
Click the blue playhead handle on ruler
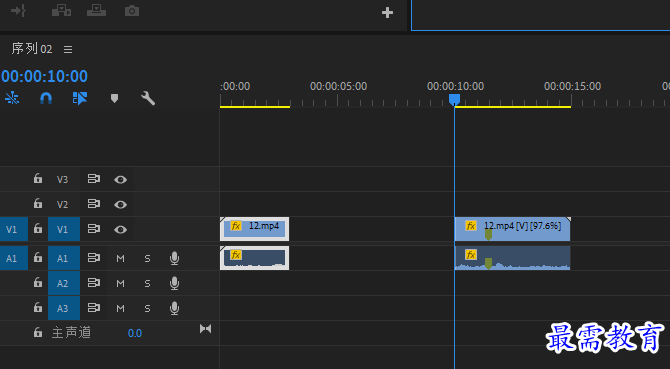point(455,100)
